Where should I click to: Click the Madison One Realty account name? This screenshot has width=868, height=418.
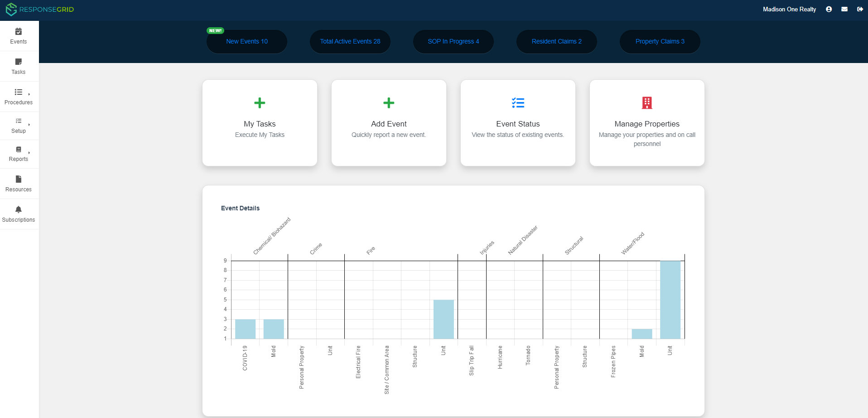tap(789, 9)
